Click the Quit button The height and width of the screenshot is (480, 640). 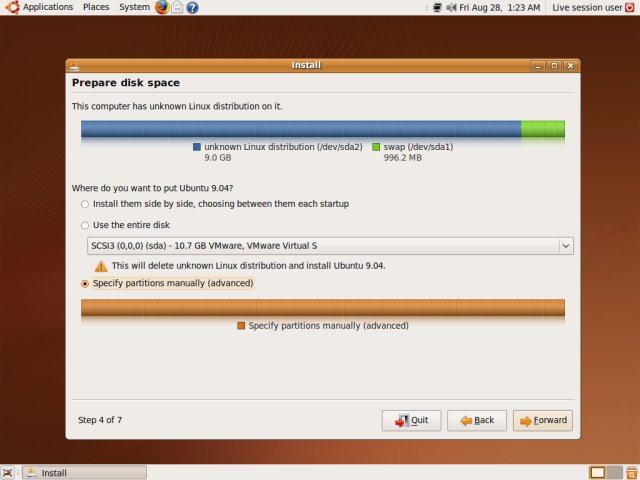tap(411, 420)
